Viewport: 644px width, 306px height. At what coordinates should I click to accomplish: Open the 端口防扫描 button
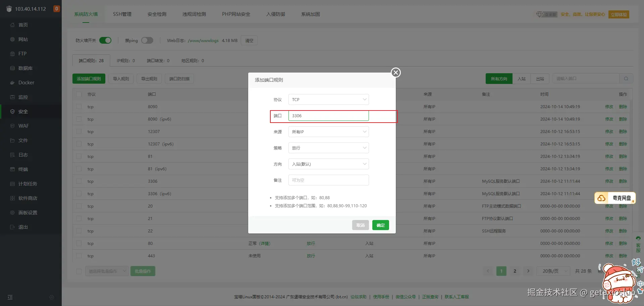[179, 79]
